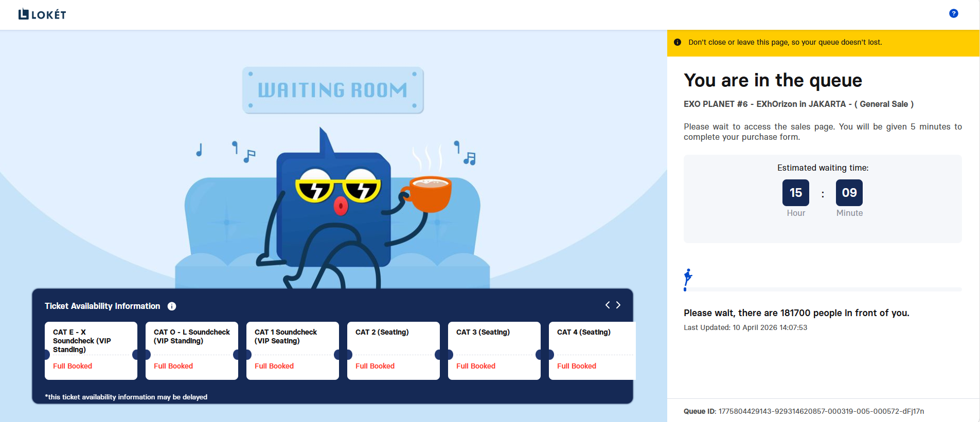Click the CAT 4 (Seating) ticket card
980x422 pixels.
(592, 351)
